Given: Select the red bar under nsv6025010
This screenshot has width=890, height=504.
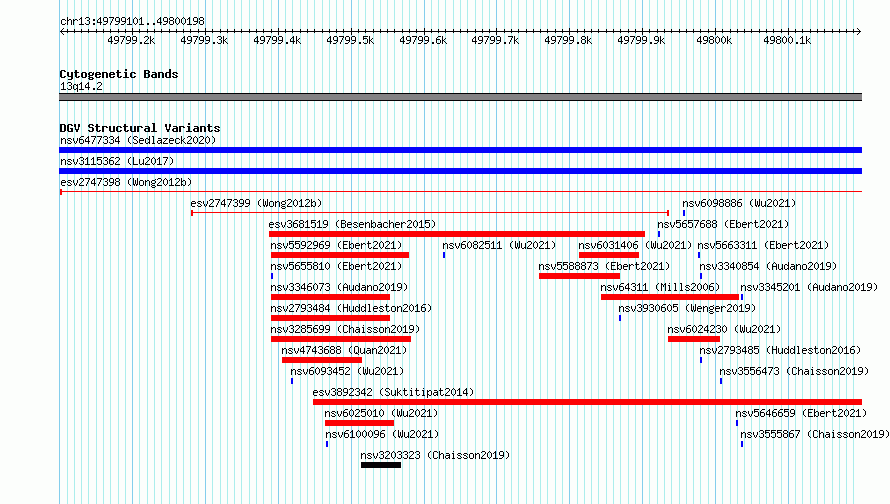Looking at the screenshot, I should tap(359, 423).
